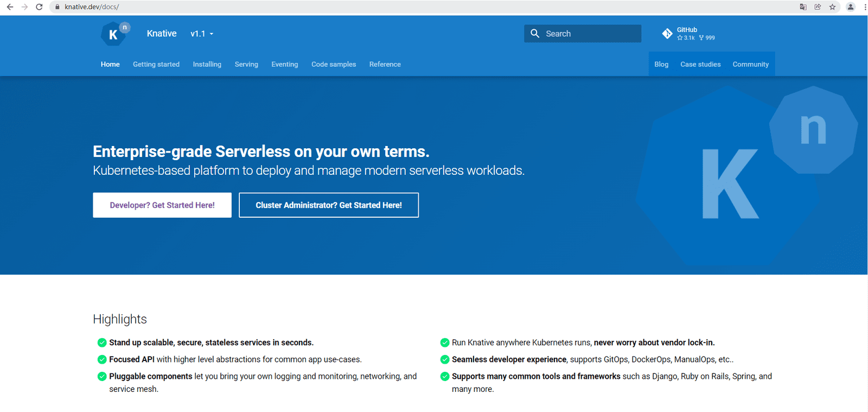Viewport: 868px width, 412px height.
Task: Open the browser three-dot menu
Action: 865,7
